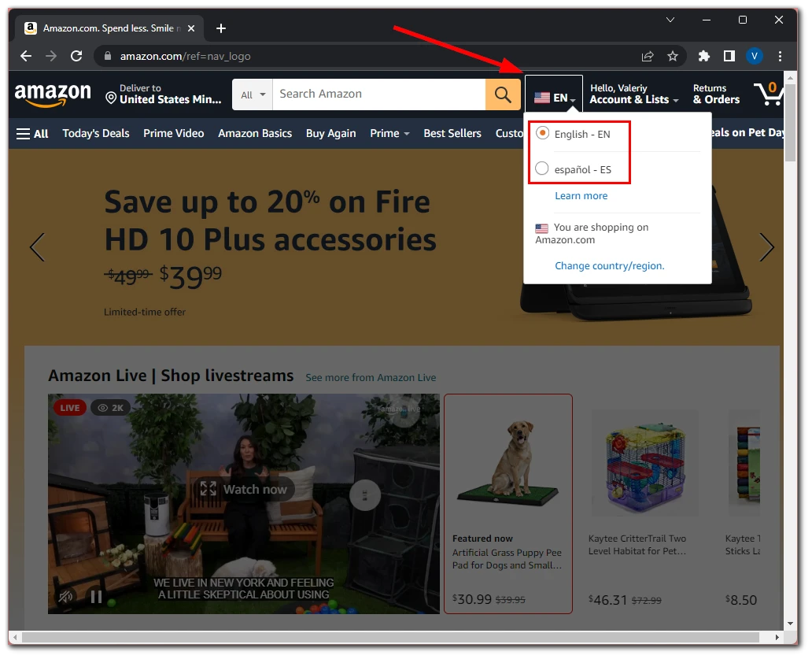Click the puppy pee pad product image
The width and height of the screenshot is (812, 659).
508,465
